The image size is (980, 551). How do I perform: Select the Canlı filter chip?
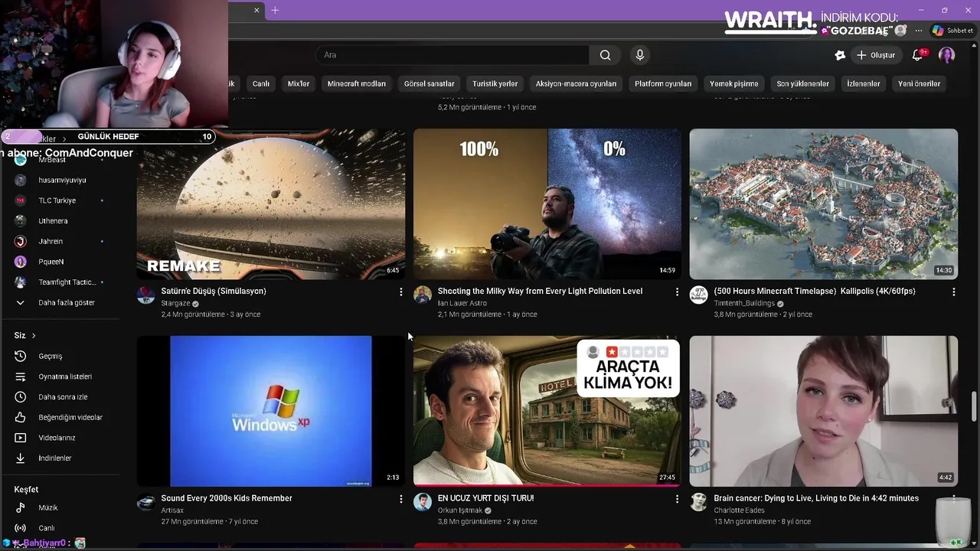pyautogui.click(x=261, y=83)
